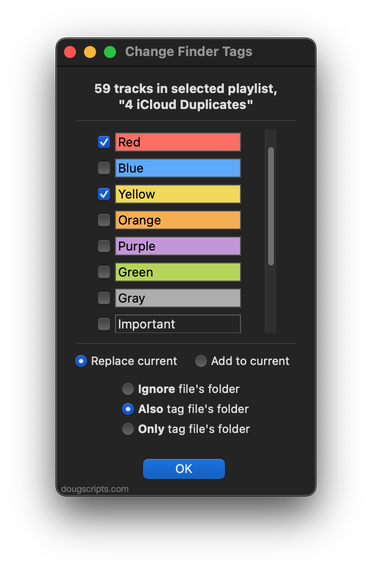This screenshot has width=372, height=570.
Task: Click the Blue color tag swatch
Action: [178, 168]
